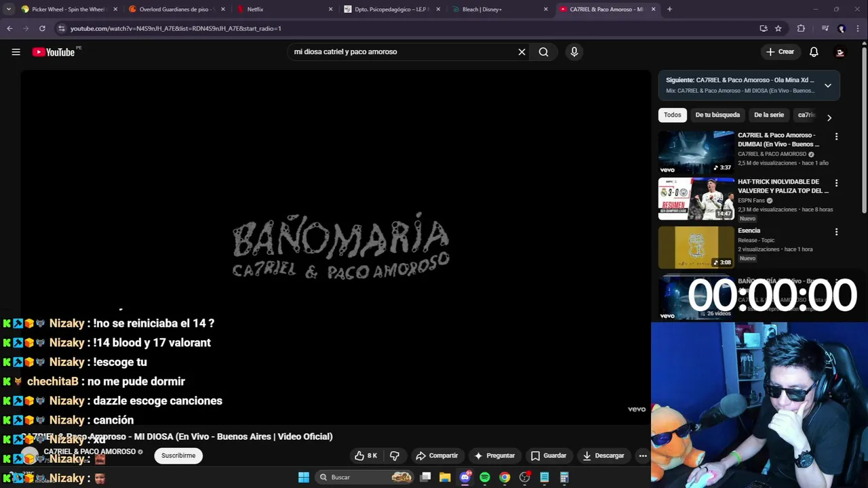
Task: Show more filter chips with right arrow
Action: pyautogui.click(x=829, y=117)
